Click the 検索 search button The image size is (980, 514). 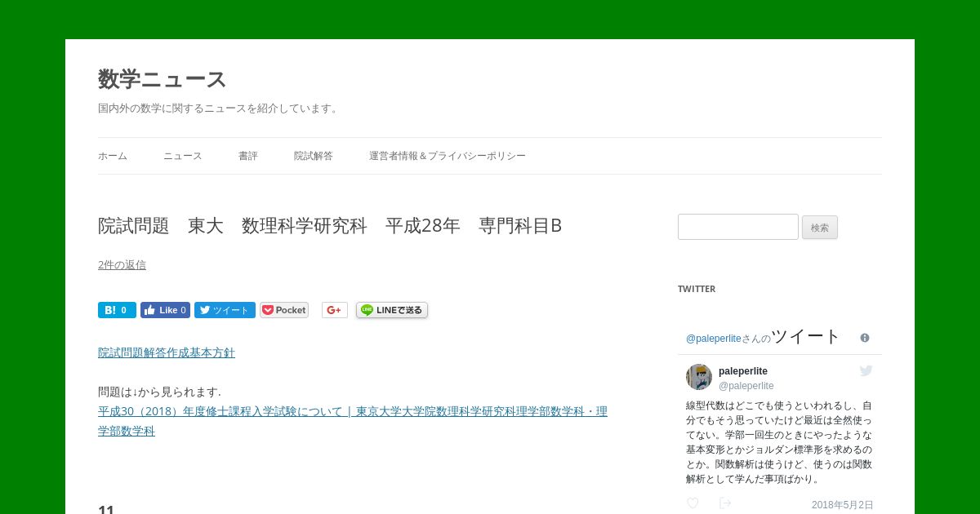tap(820, 228)
